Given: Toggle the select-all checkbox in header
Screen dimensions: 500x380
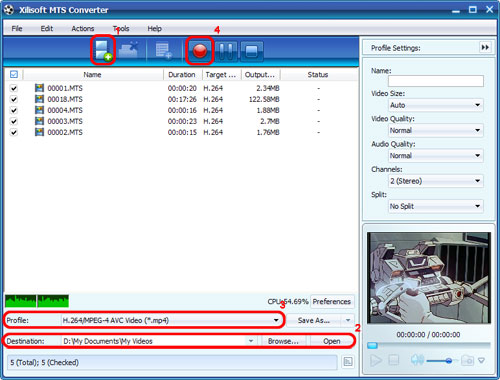Looking at the screenshot, I should pyautogui.click(x=14, y=74).
